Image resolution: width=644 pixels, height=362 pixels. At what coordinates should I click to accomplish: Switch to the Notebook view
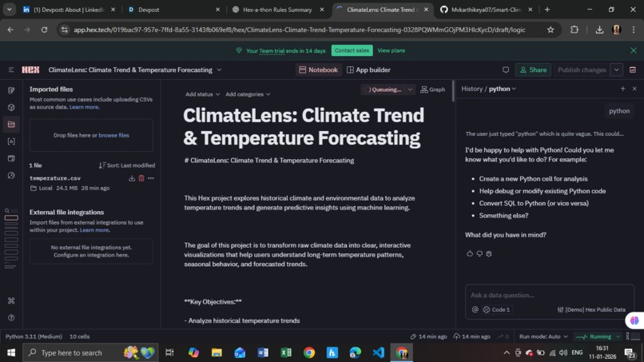(x=318, y=70)
